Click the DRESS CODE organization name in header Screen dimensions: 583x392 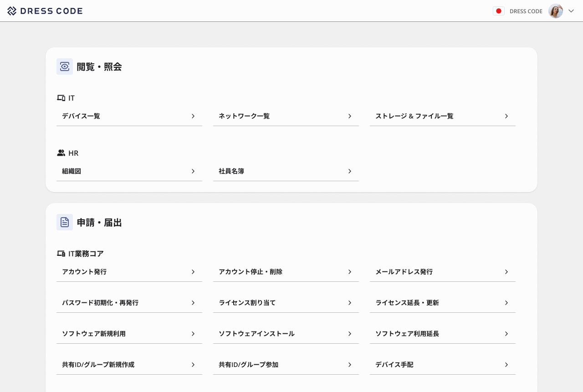point(526,11)
